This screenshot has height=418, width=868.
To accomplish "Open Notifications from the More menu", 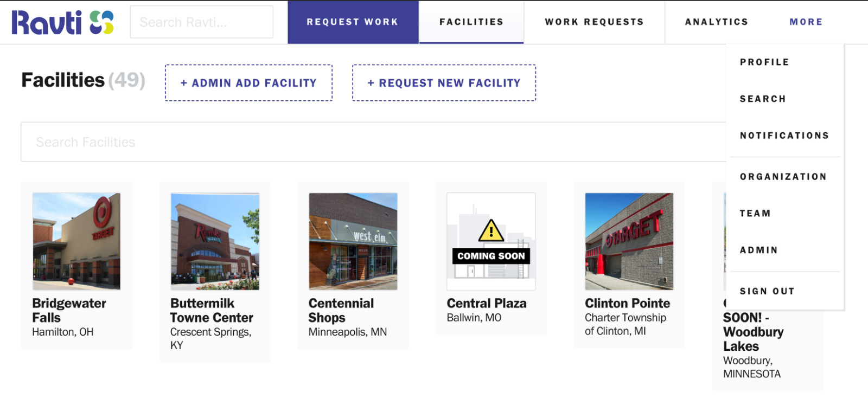I will (x=784, y=136).
